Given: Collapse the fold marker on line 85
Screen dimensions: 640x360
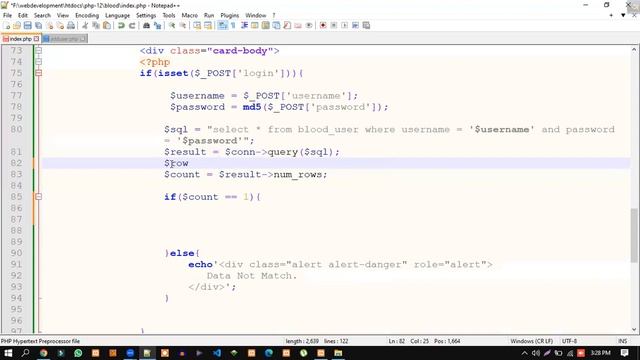Looking at the screenshot, I should (38, 197).
